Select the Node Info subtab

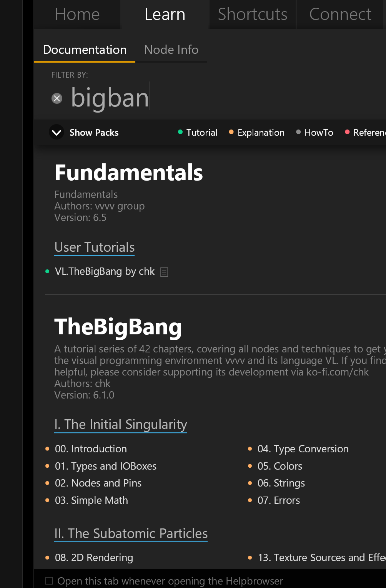click(x=171, y=50)
